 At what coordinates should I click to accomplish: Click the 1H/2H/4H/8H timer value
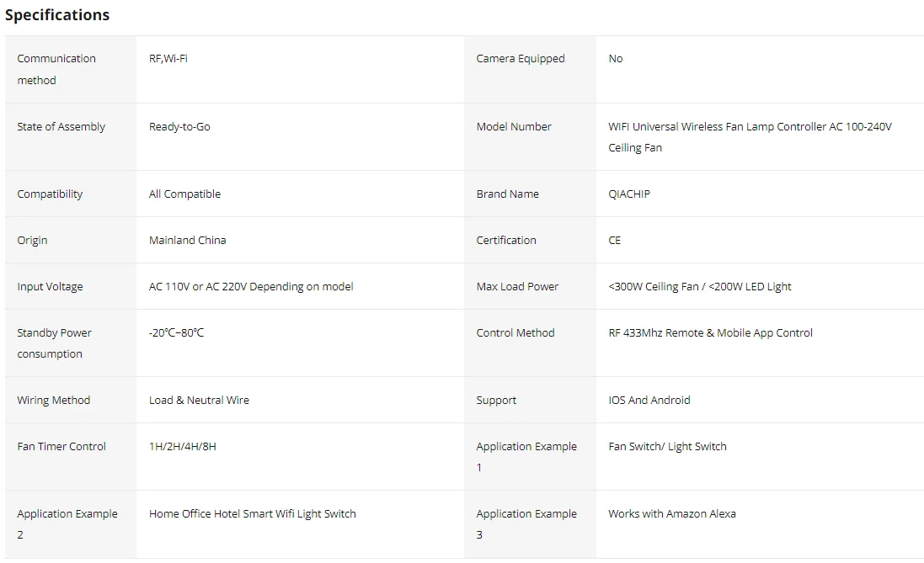(x=182, y=446)
